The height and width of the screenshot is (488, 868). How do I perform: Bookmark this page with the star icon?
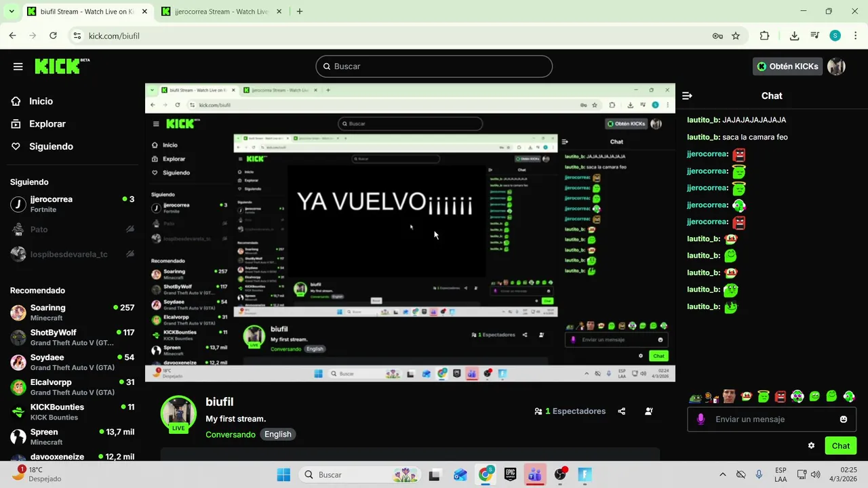pyautogui.click(x=736, y=36)
